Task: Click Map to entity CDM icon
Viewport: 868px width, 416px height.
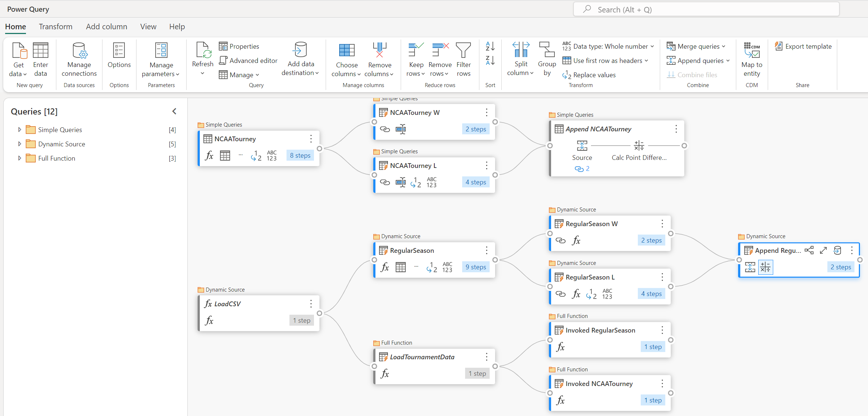Action: pyautogui.click(x=752, y=50)
